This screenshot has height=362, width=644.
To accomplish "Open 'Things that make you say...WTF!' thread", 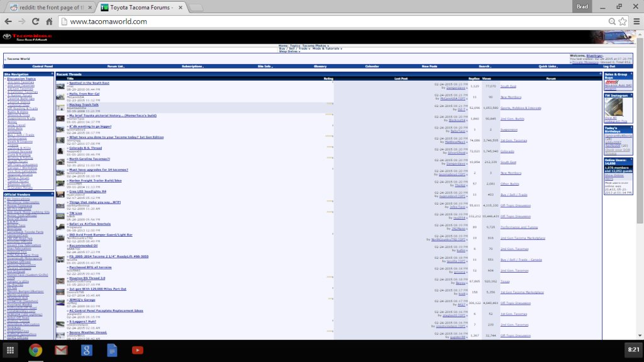I will [x=95, y=202].
